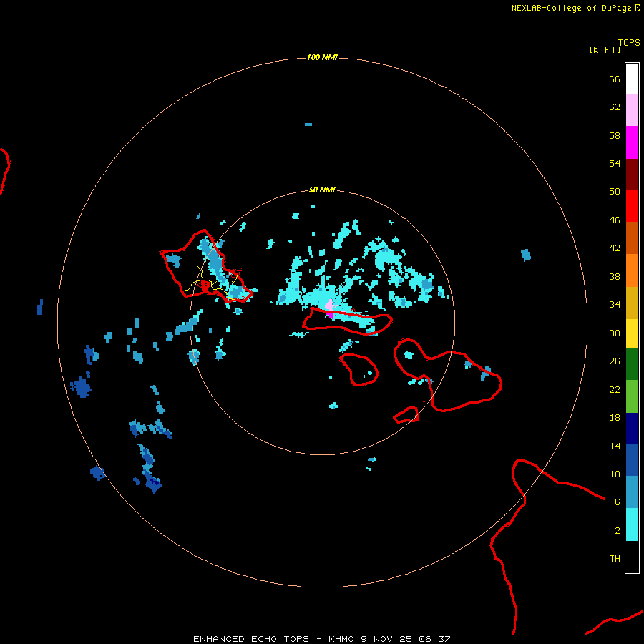Screen dimensions: 644x644
Task: Click the dark green legend band near 26
Action: coord(632,364)
